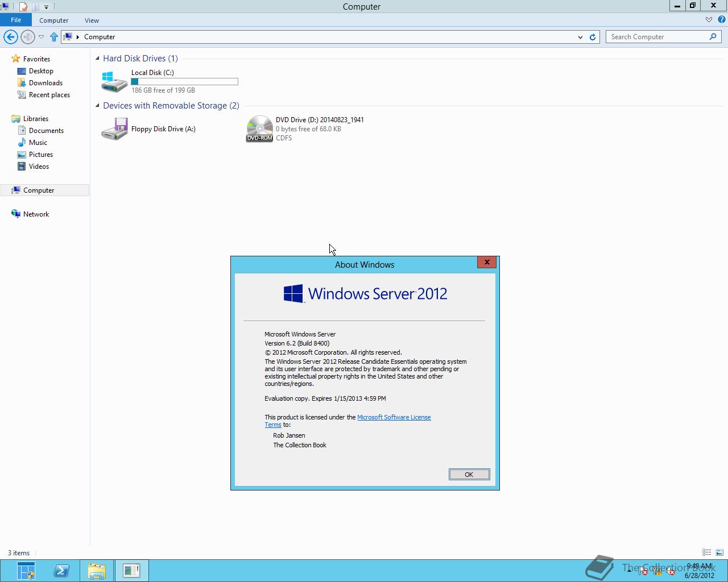Click the About Windows taskbar button
The image size is (728, 582).
(x=131, y=571)
